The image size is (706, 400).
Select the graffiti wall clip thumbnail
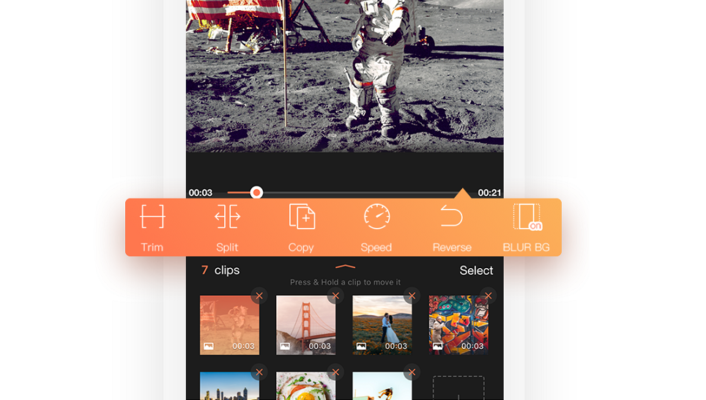click(x=458, y=325)
